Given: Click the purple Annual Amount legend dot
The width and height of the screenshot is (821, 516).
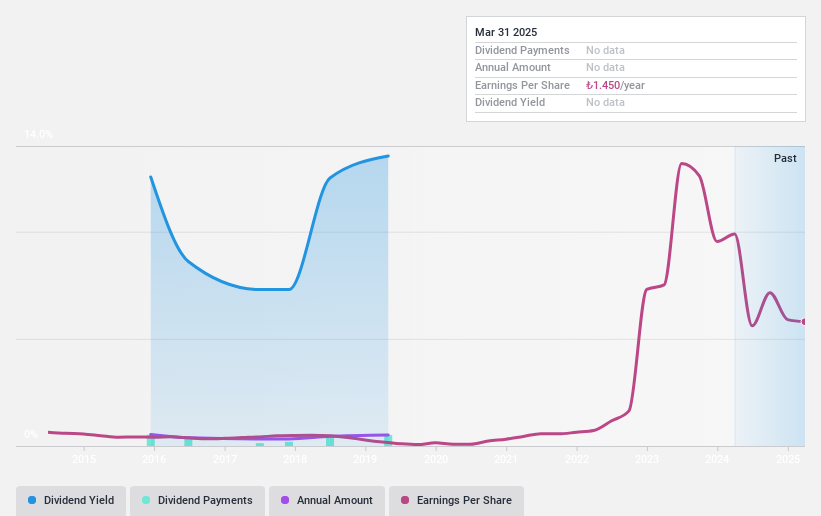Looking at the screenshot, I should [x=285, y=500].
